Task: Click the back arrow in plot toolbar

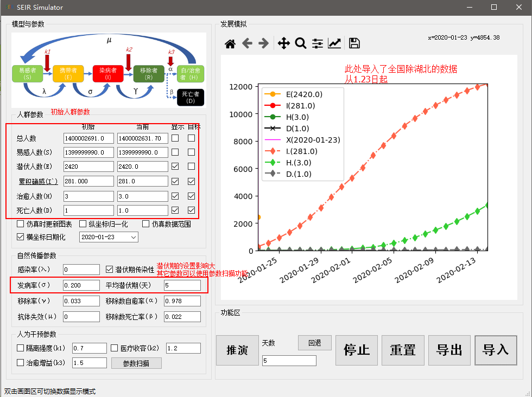Action: (247, 43)
